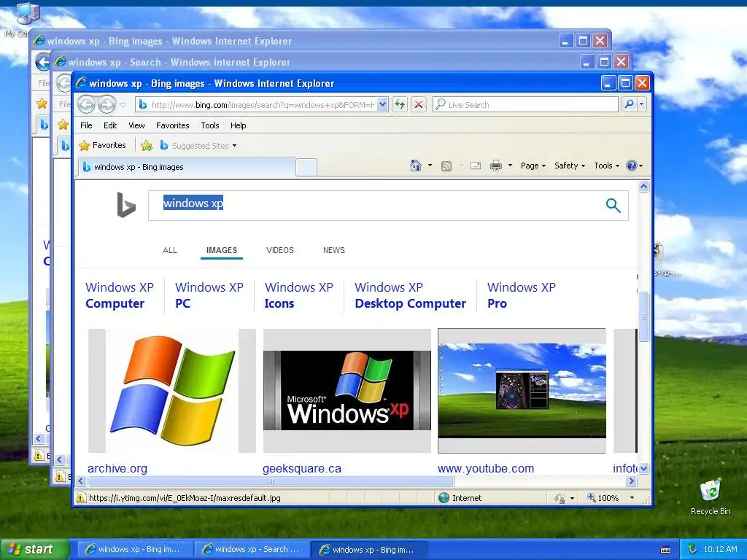Click the Bing logo on the page
The width and height of the screenshot is (747, 560).
(x=125, y=205)
